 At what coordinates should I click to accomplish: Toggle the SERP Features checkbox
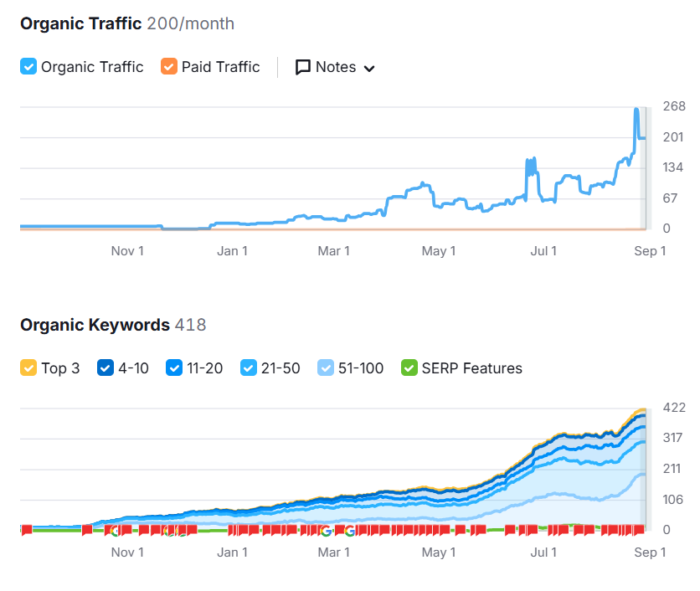coord(409,368)
